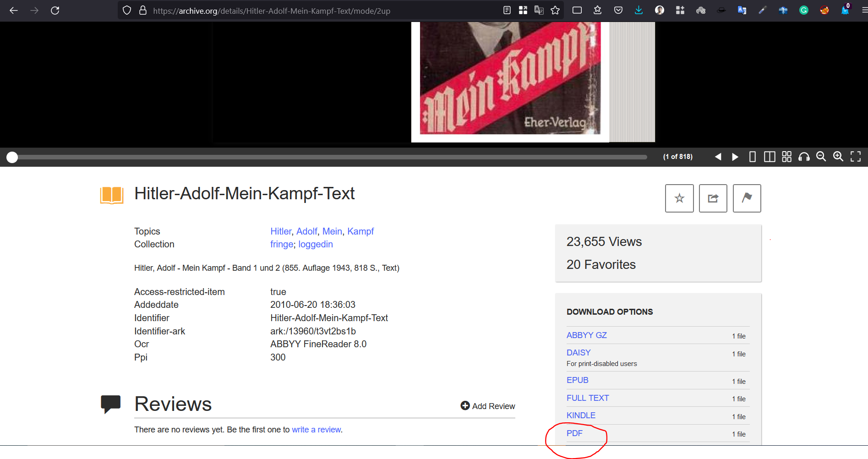This screenshot has width=868, height=459.
Task: Download PDF format
Action: [574, 433]
